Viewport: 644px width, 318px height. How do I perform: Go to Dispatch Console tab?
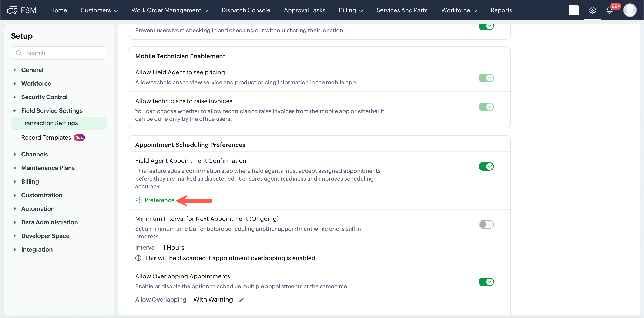(246, 10)
